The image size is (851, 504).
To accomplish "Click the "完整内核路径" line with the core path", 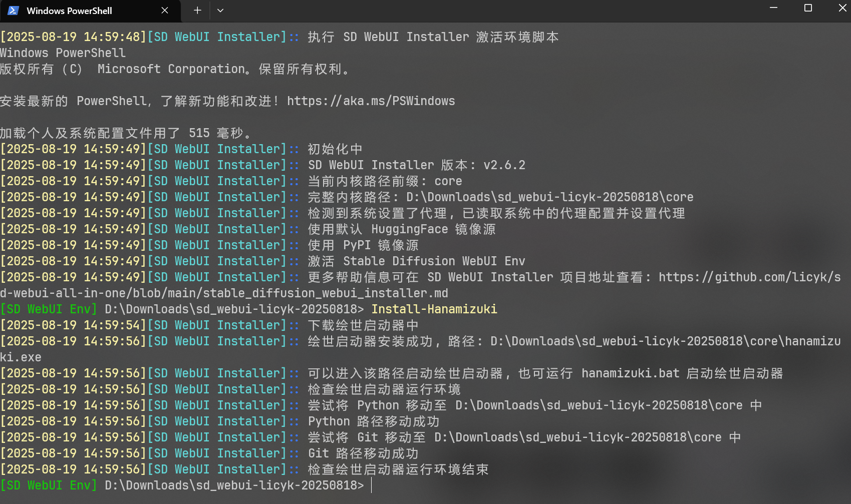I will point(501,197).
